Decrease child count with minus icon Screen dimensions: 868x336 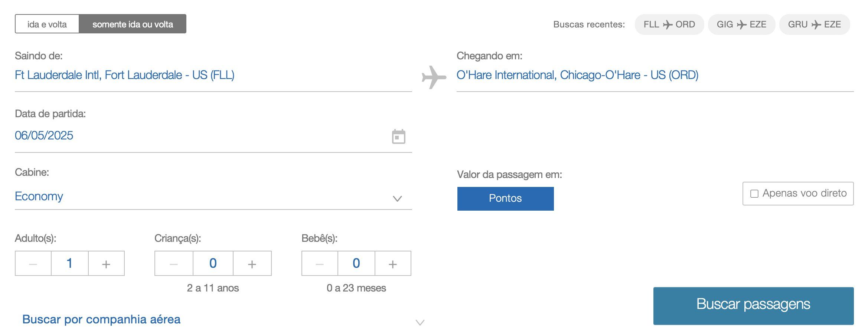[174, 264]
